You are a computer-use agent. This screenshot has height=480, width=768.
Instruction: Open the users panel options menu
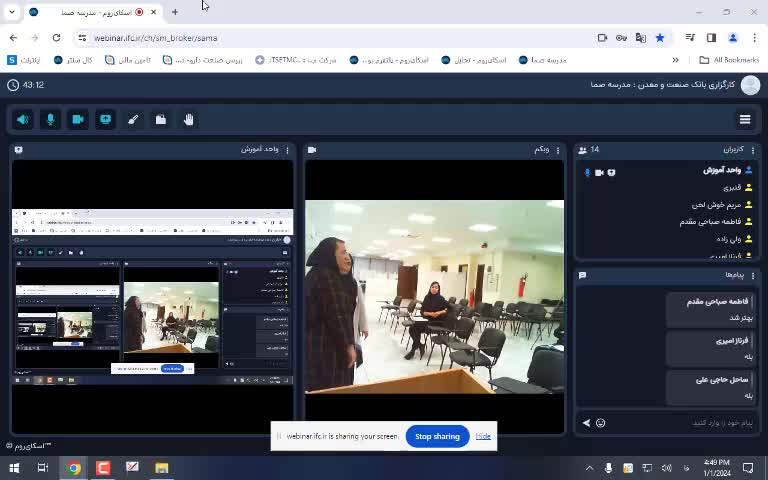pyautogui.click(x=753, y=150)
